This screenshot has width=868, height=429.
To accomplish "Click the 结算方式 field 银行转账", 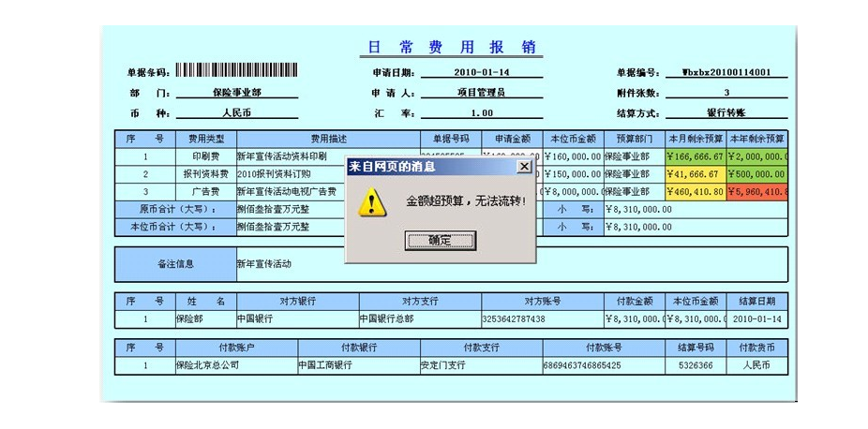I will pos(726,113).
